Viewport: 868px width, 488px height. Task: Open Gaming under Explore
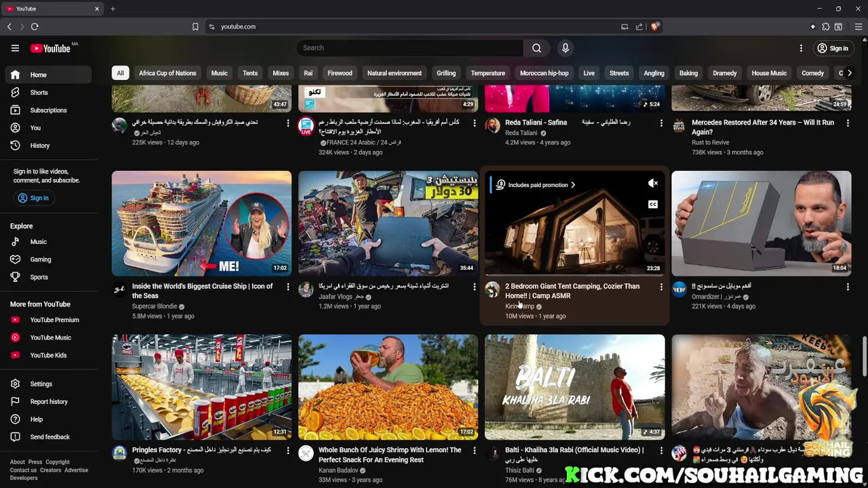coord(48,259)
